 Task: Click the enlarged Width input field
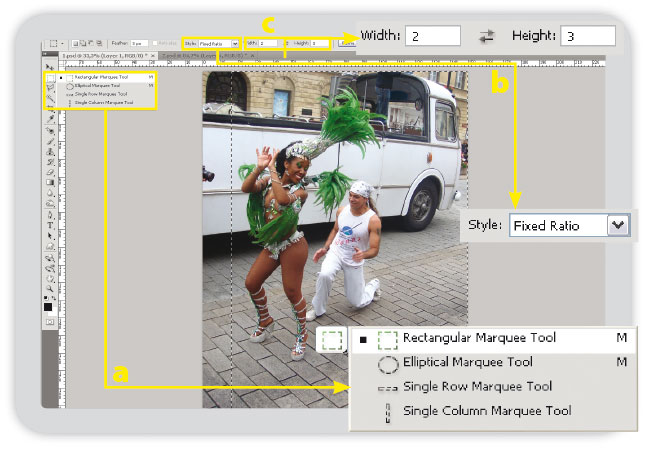(x=432, y=36)
